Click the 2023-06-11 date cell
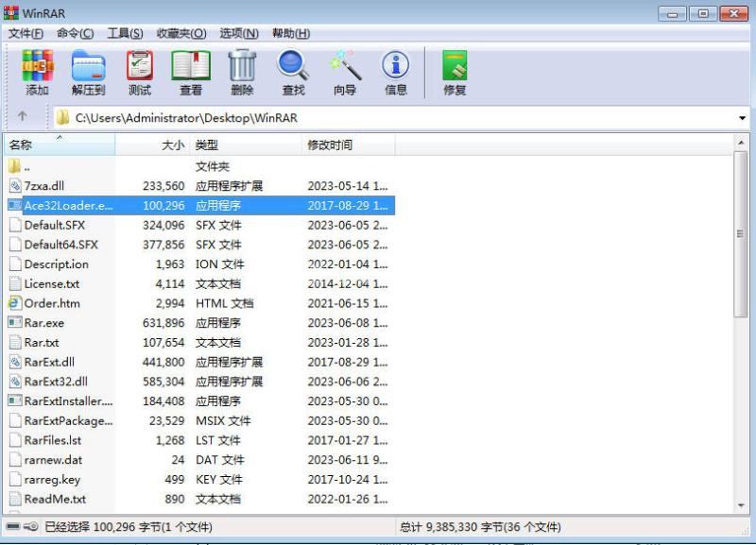The image size is (756, 545). click(x=348, y=460)
